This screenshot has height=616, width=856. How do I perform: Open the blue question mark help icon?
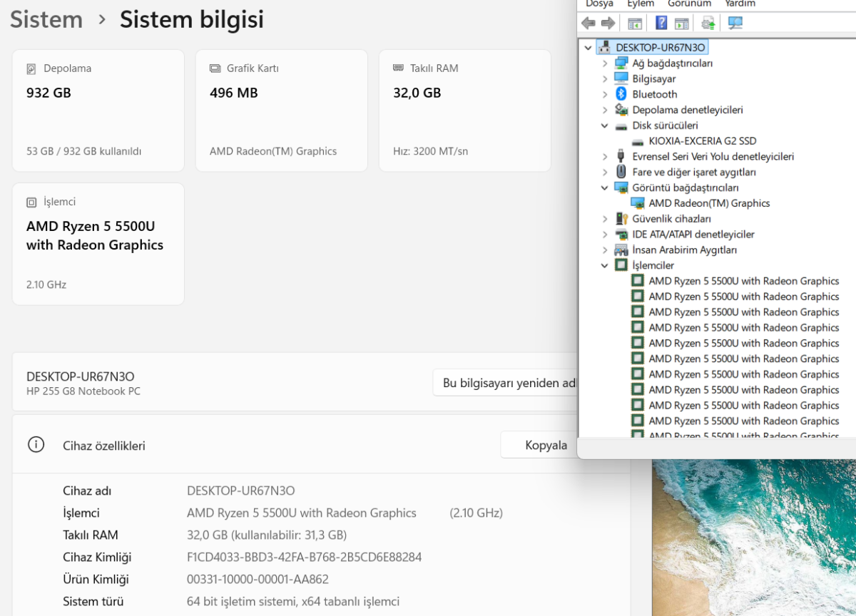pyautogui.click(x=661, y=24)
